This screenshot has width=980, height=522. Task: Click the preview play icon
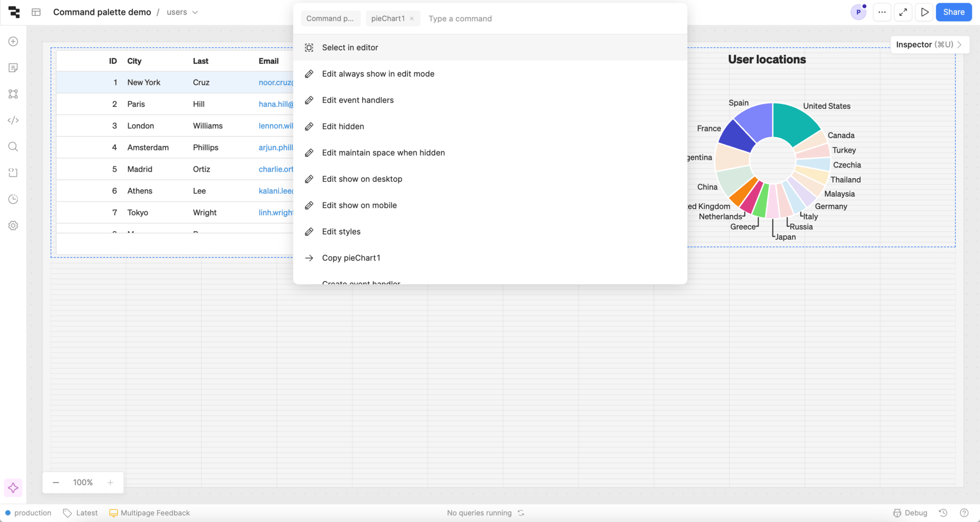click(x=924, y=12)
